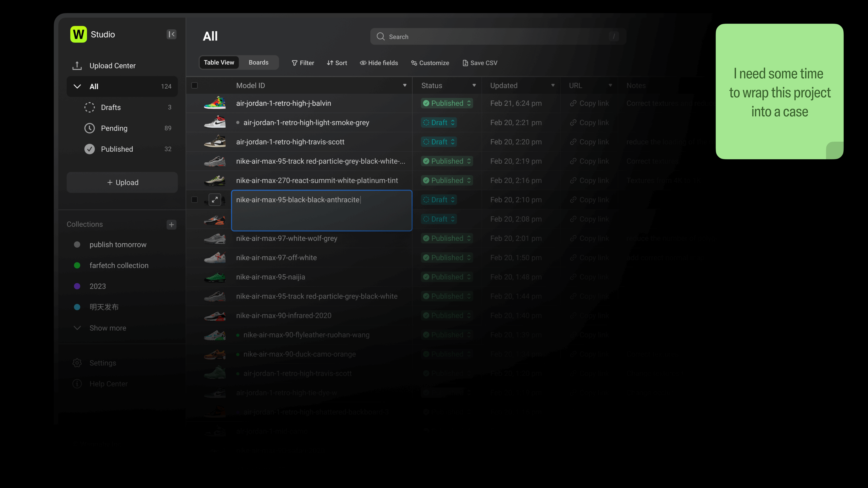The width and height of the screenshot is (868, 488).
Task: Click the green sticky note about the case
Action: 779,91
